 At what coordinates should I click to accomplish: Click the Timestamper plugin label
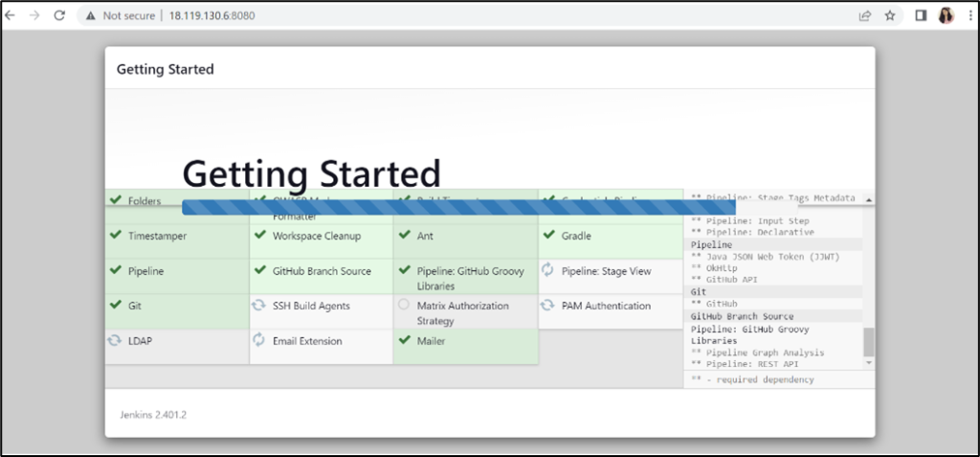click(x=158, y=236)
